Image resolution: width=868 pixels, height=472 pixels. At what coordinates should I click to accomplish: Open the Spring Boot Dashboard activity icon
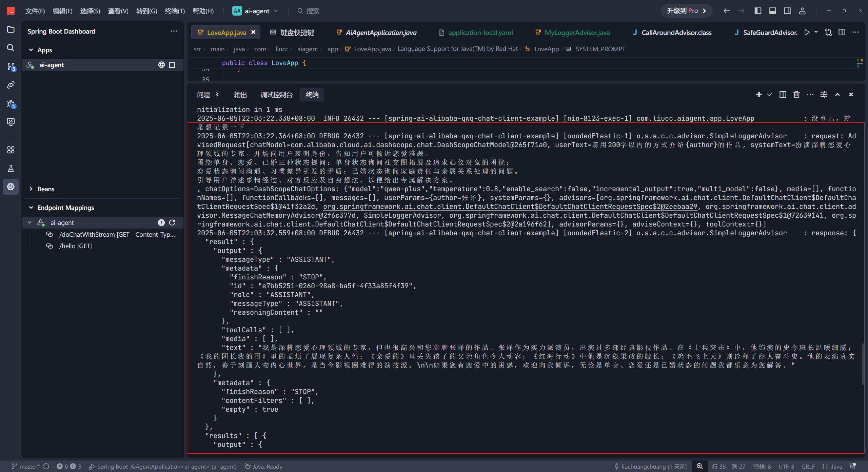coord(11,186)
